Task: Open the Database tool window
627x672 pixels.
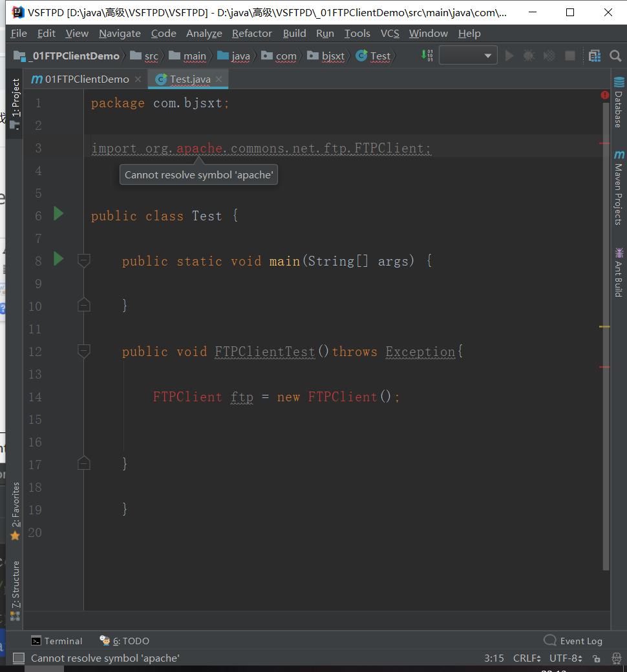Action: (x=619, y=103)
